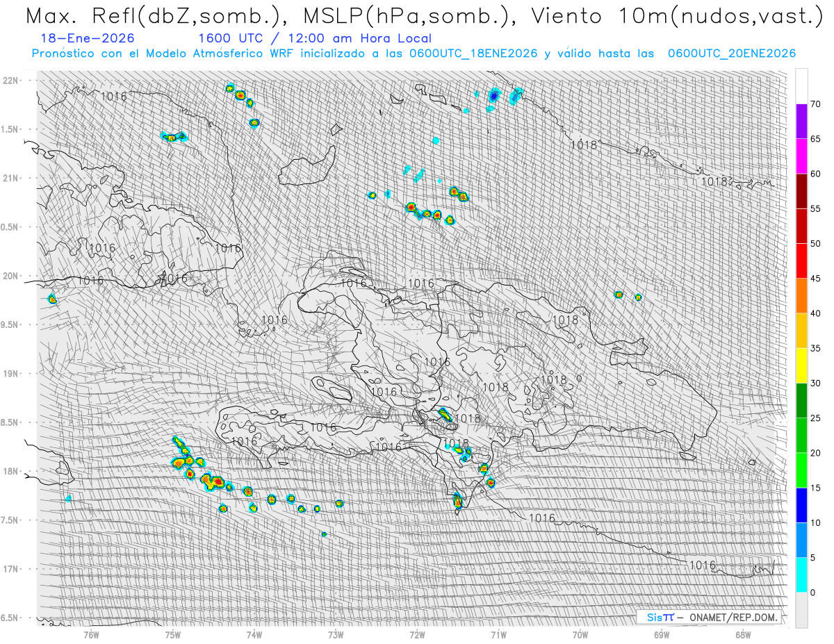
Task: Click the 'Pronóstico con el Modelo Atmosférico WRF' subtitle
Action: pyautogui.click(x=414, y=53)
